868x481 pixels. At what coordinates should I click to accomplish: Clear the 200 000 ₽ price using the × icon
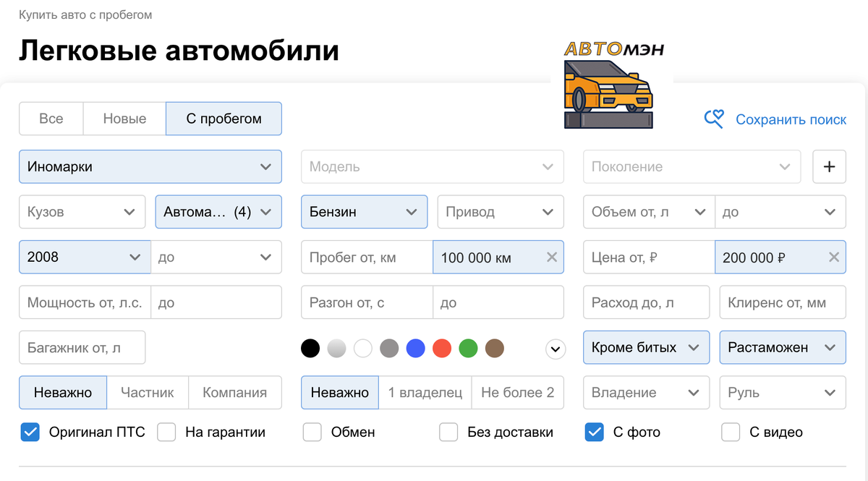pos(833,257)
